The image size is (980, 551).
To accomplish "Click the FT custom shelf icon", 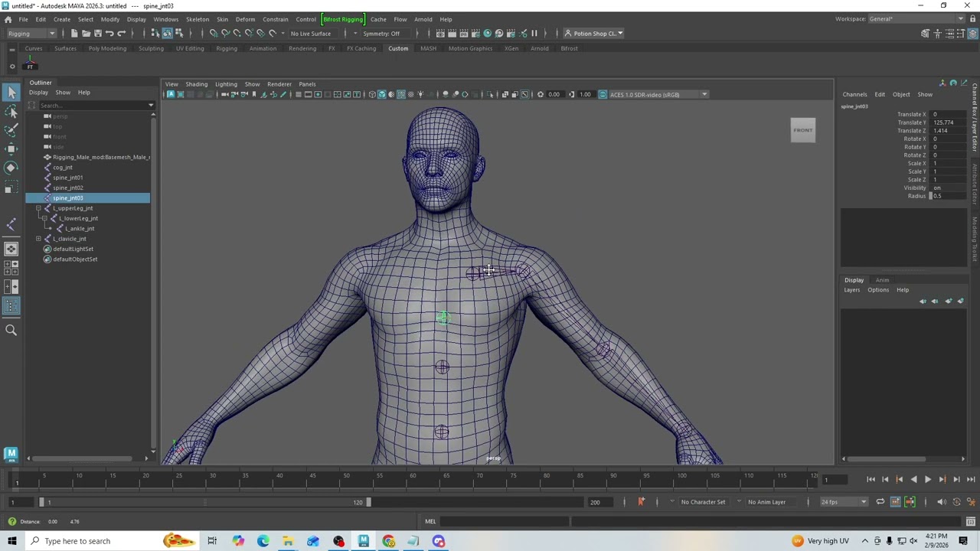I will (30, 64).
